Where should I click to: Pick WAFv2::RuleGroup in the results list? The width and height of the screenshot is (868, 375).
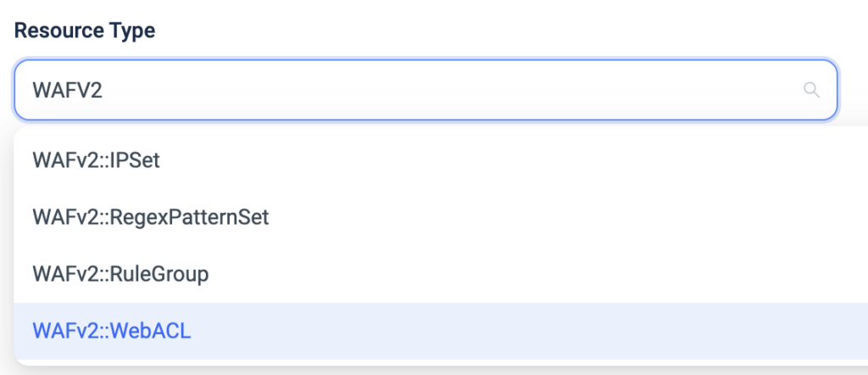441,274
